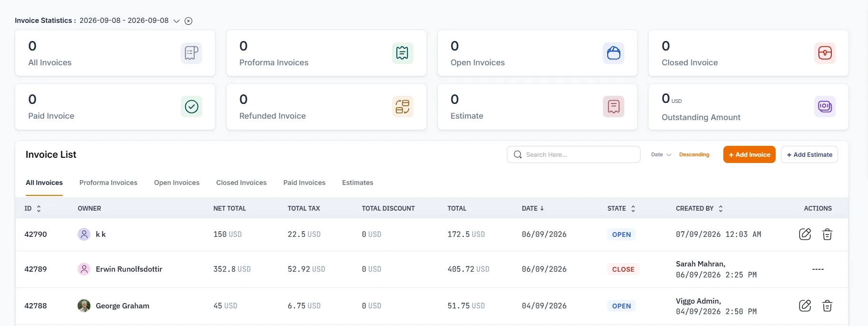Click Erwin Runolfsdottir's avatar icon

click(x=84, y=269)
